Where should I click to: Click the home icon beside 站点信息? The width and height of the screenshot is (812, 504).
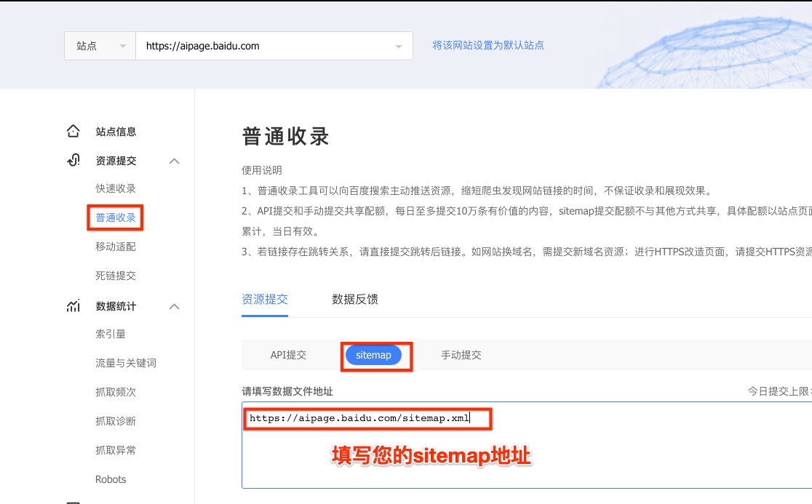pos(73,132)
